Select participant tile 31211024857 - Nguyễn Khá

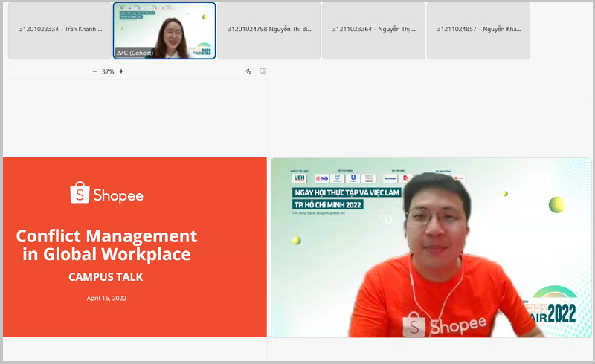[478, 30]
